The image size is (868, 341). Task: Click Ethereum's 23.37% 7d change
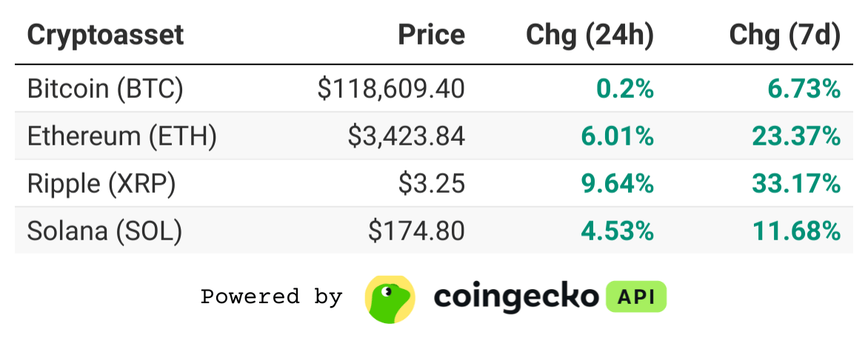(796, 136)
